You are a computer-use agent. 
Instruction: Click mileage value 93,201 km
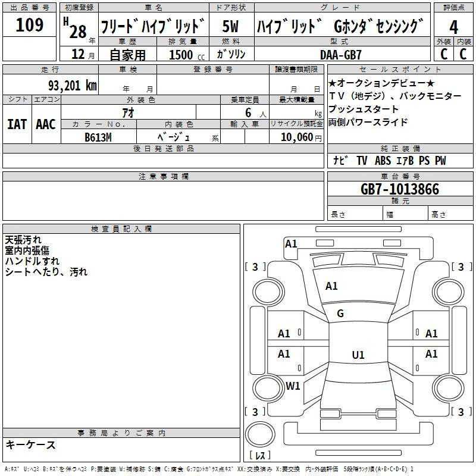click(x=73, y=86)
